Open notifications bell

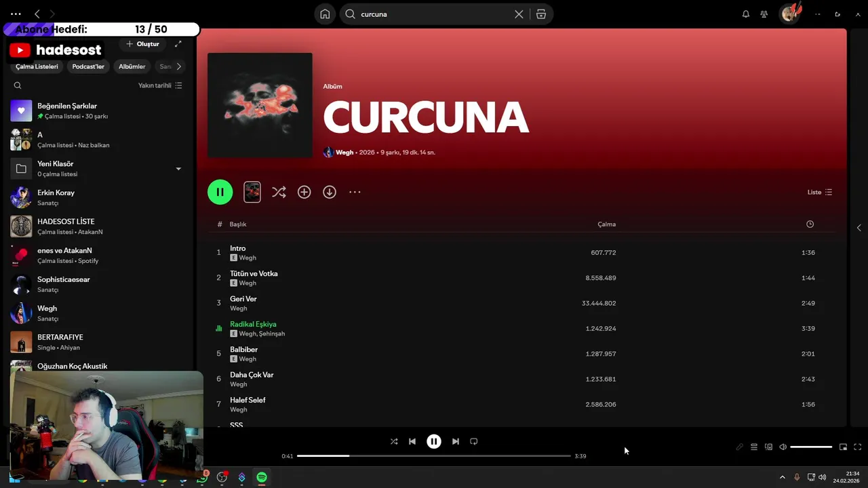point(746,14)
